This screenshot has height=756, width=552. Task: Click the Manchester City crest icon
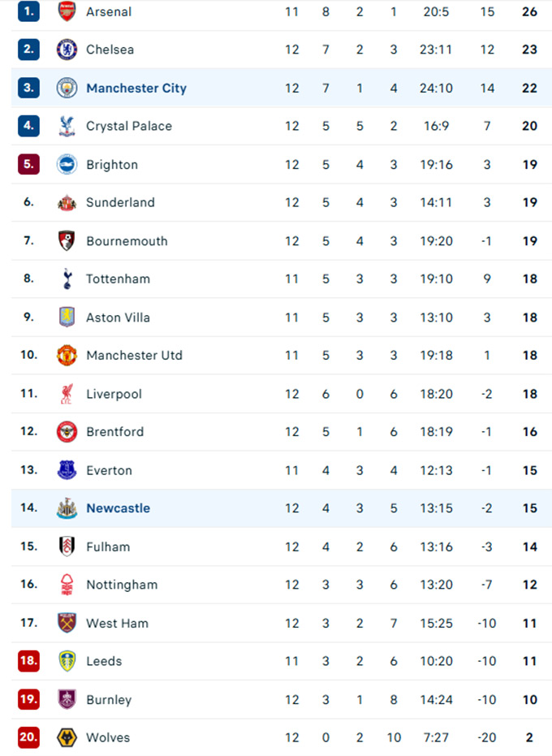[x=67, y=88]
